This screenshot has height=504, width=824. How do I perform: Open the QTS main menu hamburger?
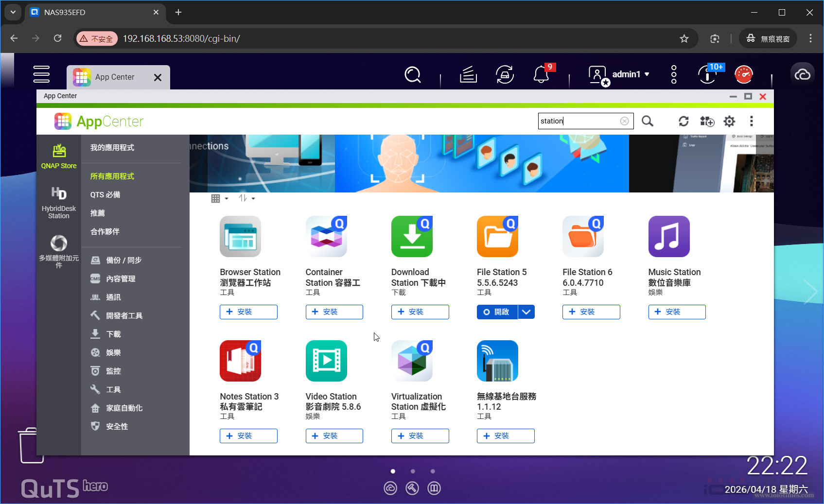(x=41, y=74)
